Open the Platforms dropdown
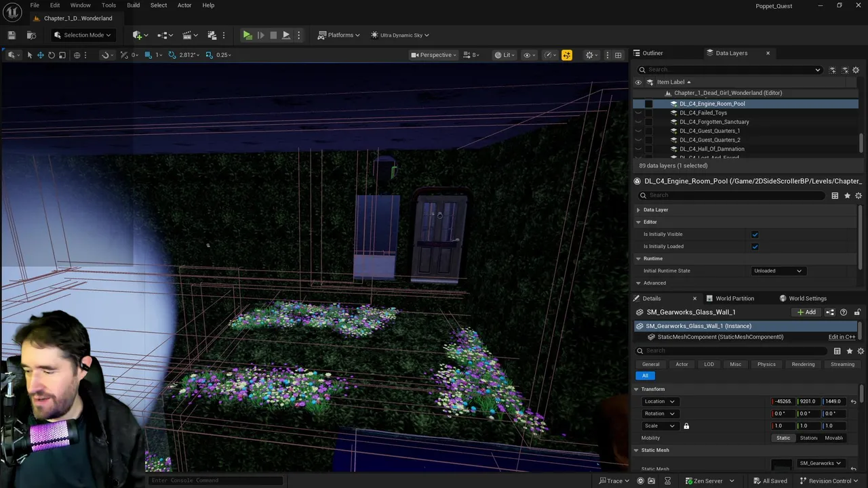 [x=338, y=35]
